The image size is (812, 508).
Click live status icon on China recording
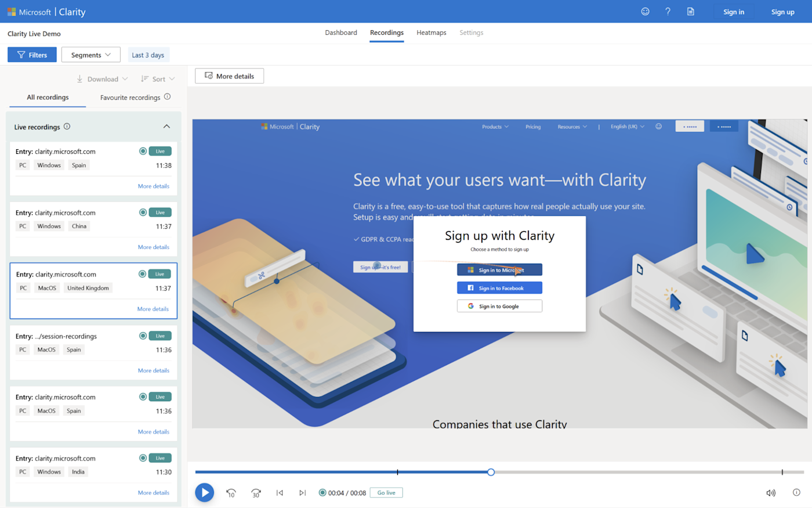point(143,212)
